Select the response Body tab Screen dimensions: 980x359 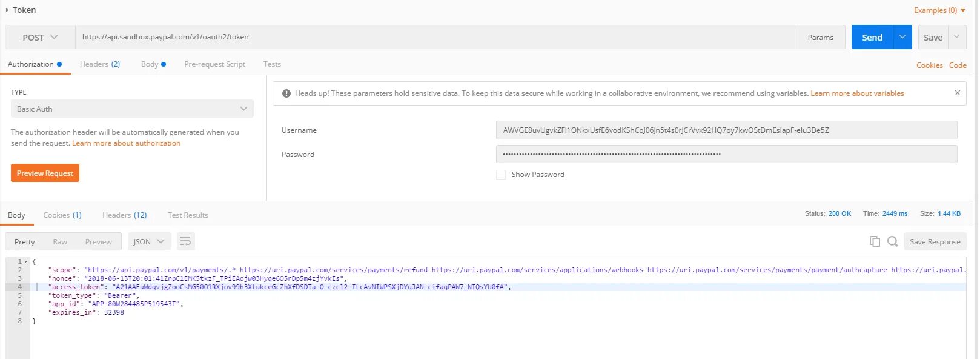16,215
